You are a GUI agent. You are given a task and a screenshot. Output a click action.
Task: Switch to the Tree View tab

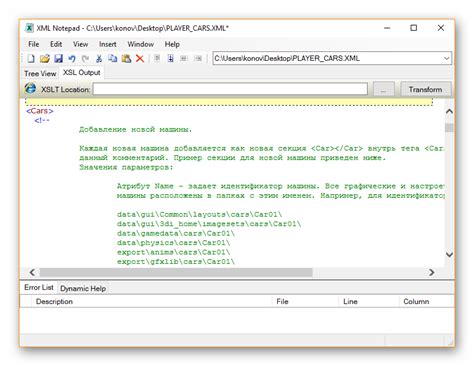click(40, 73)
